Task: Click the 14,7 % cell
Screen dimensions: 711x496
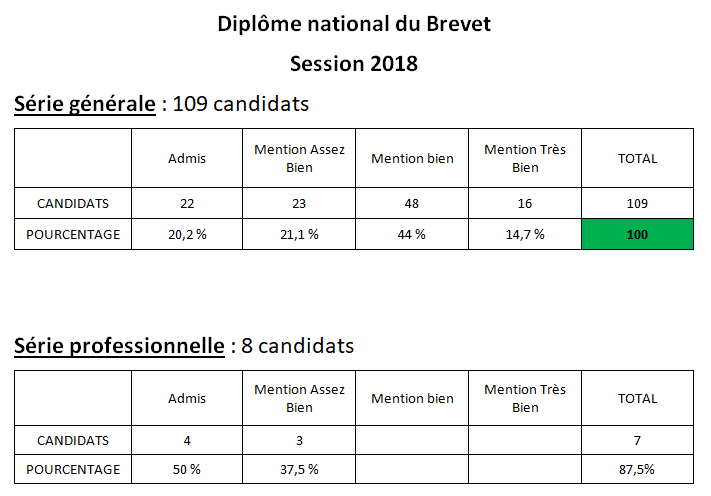Action: click(525, 234)
